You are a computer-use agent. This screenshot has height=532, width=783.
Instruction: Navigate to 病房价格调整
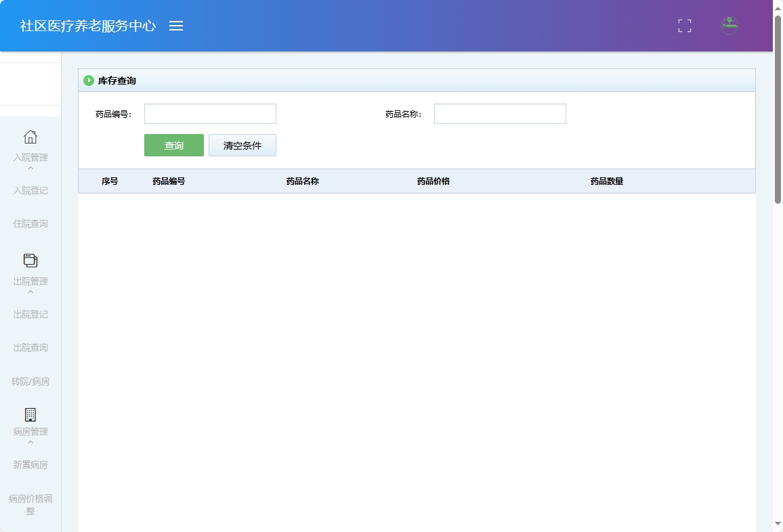(x=30, y=505)
